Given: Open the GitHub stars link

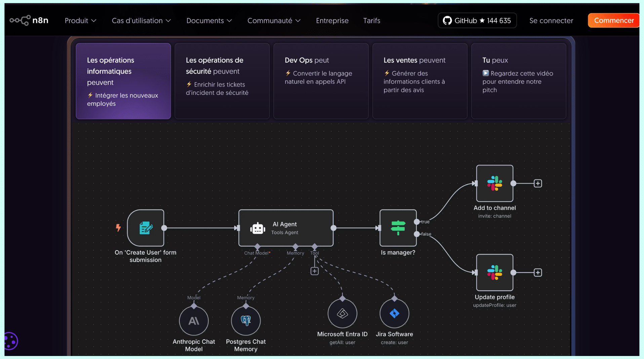Looking at the screenshot, I should 477,20.
